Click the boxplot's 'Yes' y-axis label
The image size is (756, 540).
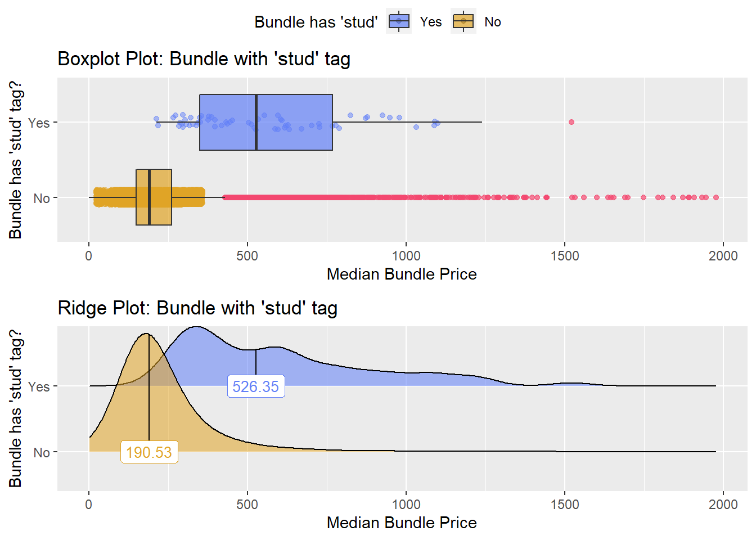(x=39, y=123)
